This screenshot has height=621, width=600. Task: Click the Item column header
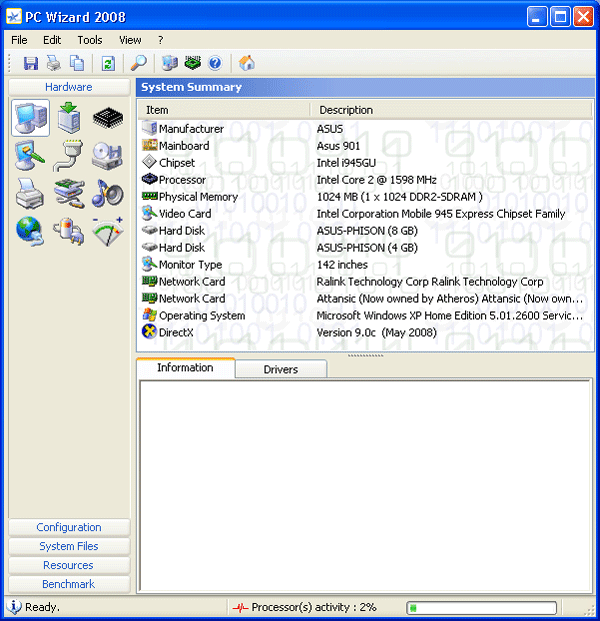[x=224, y=110]
